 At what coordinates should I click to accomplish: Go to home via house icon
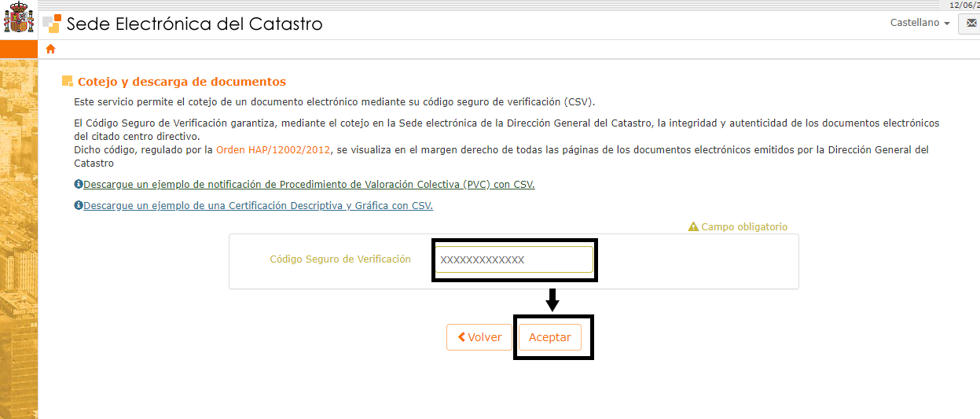click(x=51, y=50)
